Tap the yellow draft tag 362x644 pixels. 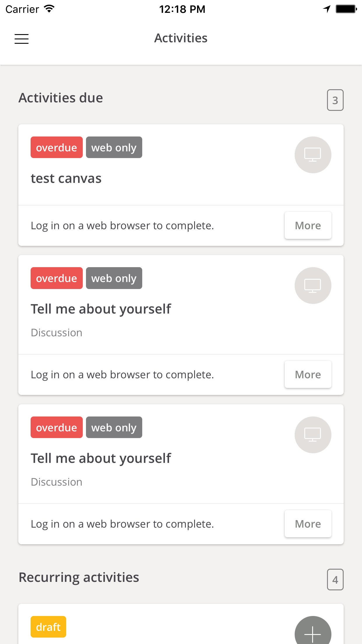pyautogui.click(x=48, y=627)
